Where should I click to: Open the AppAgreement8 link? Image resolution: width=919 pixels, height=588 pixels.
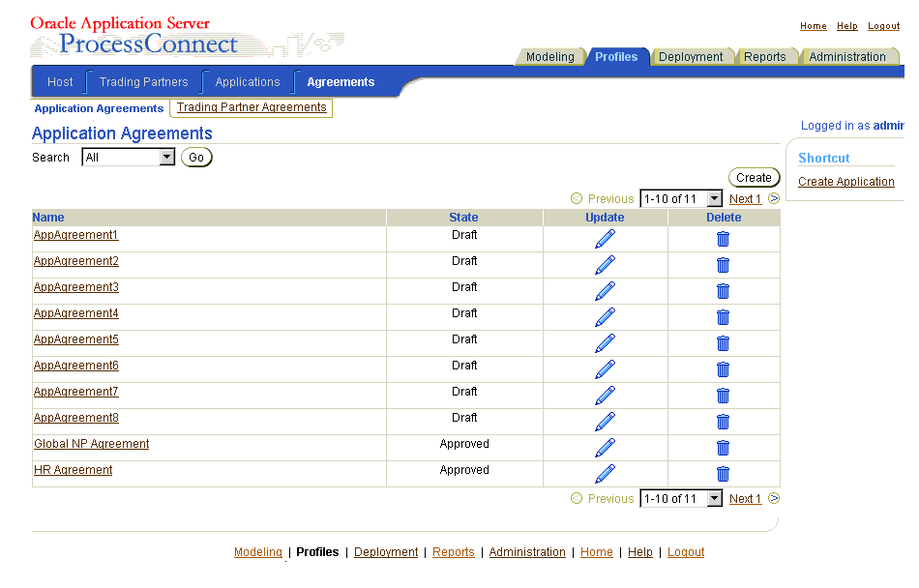[76, 418]
